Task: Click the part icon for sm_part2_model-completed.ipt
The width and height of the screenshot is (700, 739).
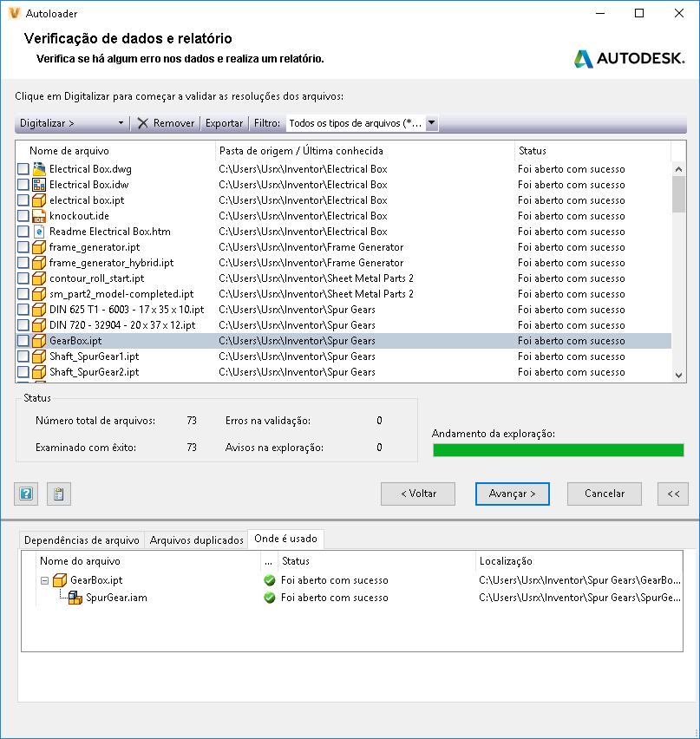Action: click(39, 294)
